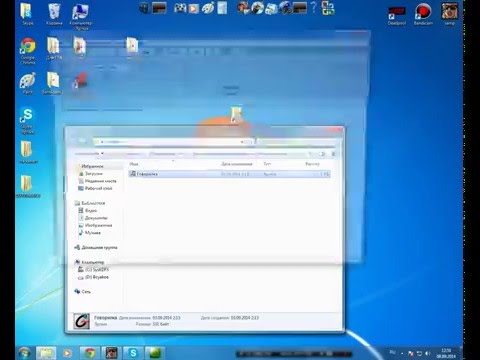
Task: Expand the address bar history dropdown
Action: 242,142
